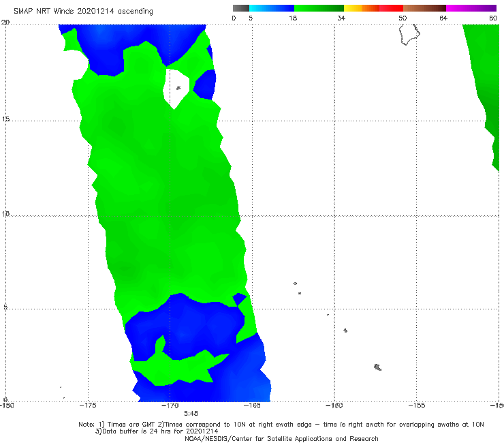Click the color bar label '18'
504x443 pixels.
click(x=293, y=18)
